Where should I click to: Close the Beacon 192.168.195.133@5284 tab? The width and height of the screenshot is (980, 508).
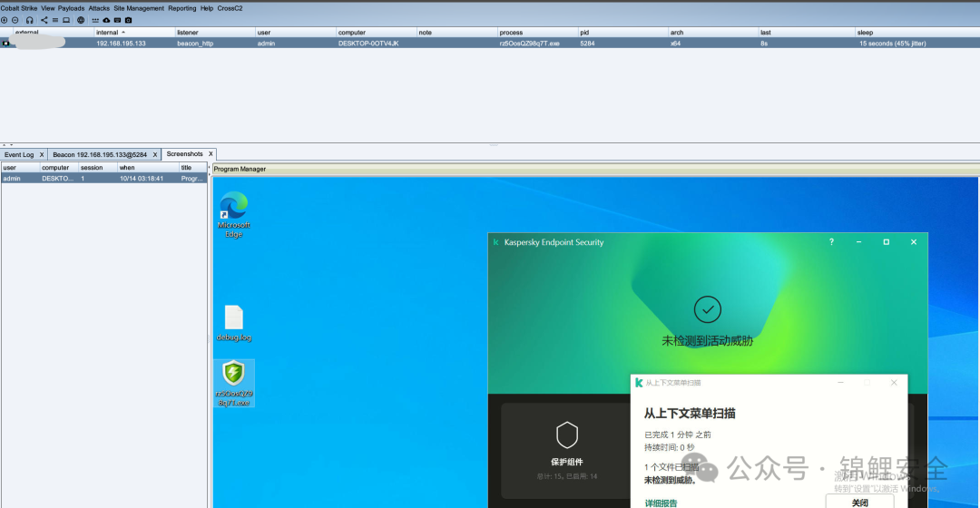click(155, 154)
